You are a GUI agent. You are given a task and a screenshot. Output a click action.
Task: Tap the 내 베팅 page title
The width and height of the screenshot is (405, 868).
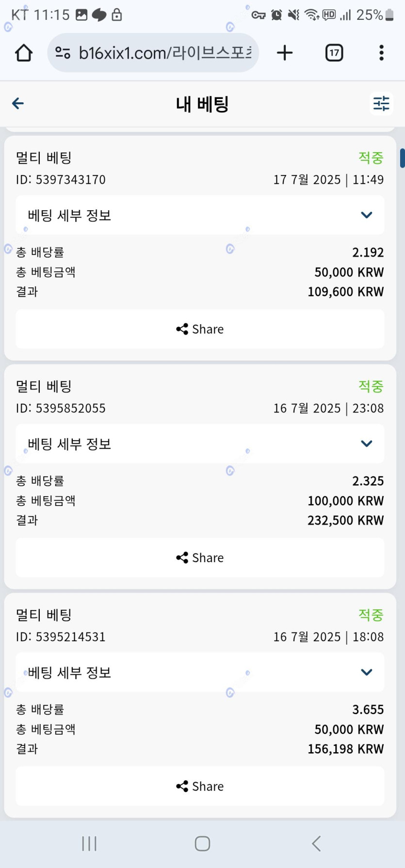tap(202, 104)
